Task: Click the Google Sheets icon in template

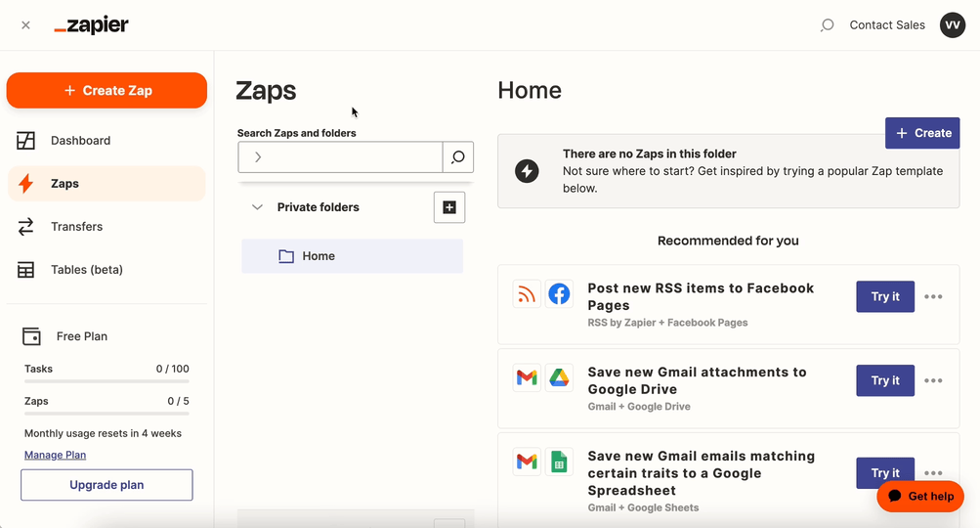Action: [x=559, y=462]
